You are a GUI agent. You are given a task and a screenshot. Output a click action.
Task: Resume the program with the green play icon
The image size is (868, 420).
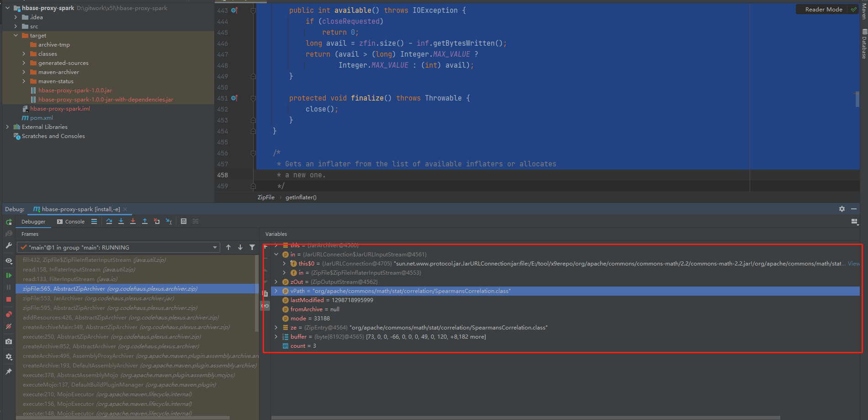[9, 276]
